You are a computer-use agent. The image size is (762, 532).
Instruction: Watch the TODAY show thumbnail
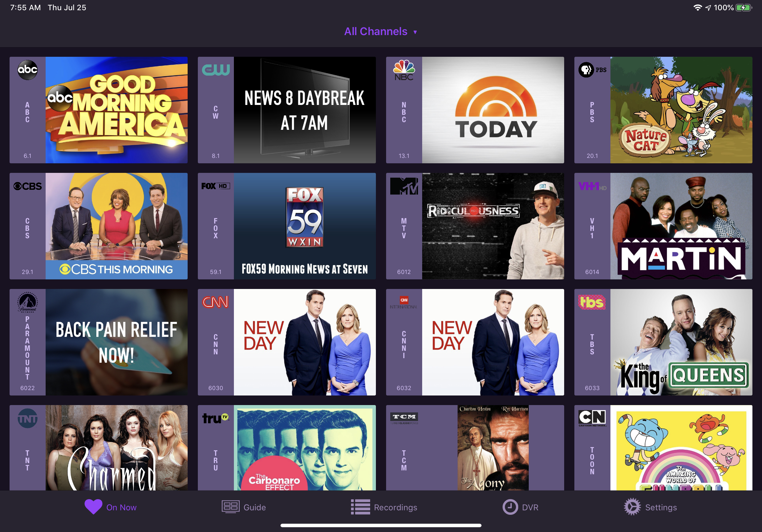pyautogui.click(x=493, y=110)
